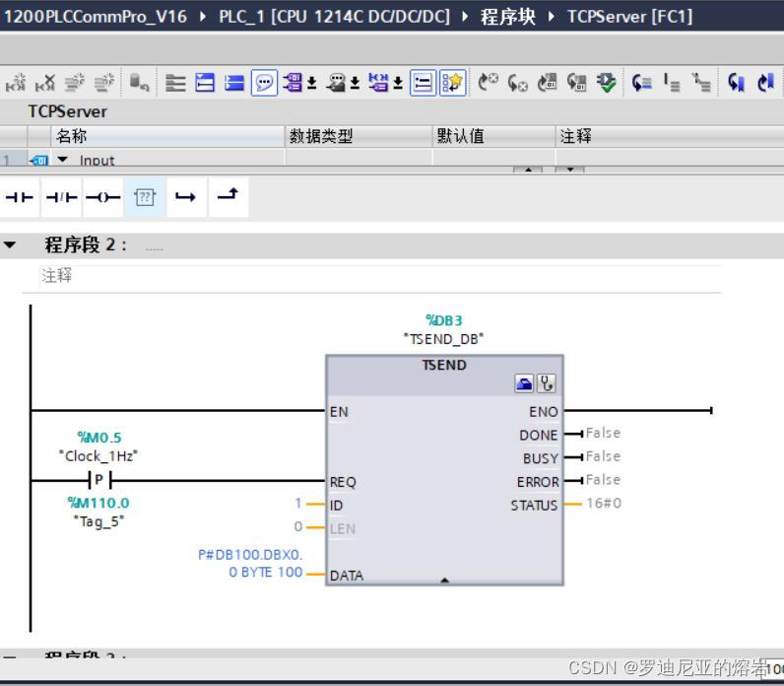Click the vertical bar call structure icon
The width and height of the screenshot is (784, 686).
point(672,83)
